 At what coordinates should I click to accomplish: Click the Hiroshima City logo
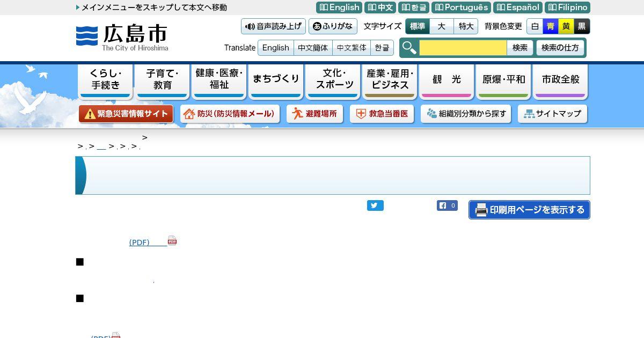(122, 38)
